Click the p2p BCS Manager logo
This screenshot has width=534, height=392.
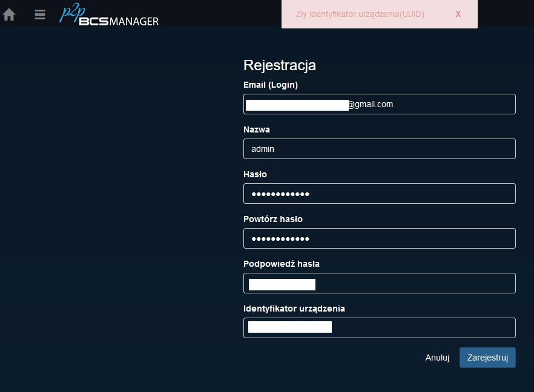click(109, 15)
